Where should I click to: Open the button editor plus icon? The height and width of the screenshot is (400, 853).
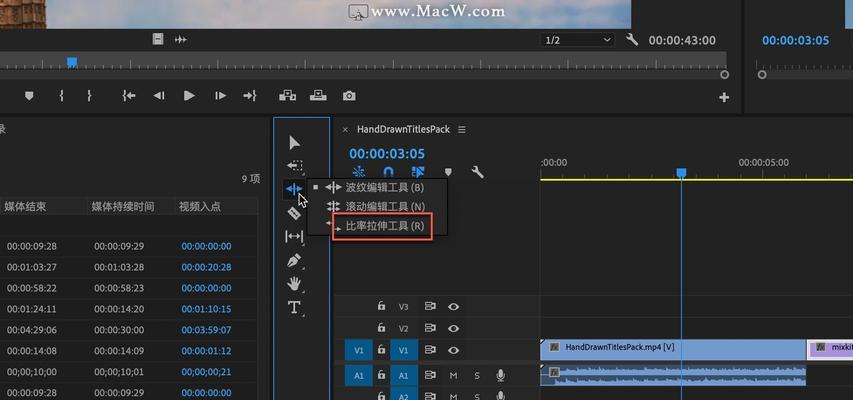pos(724,97)
